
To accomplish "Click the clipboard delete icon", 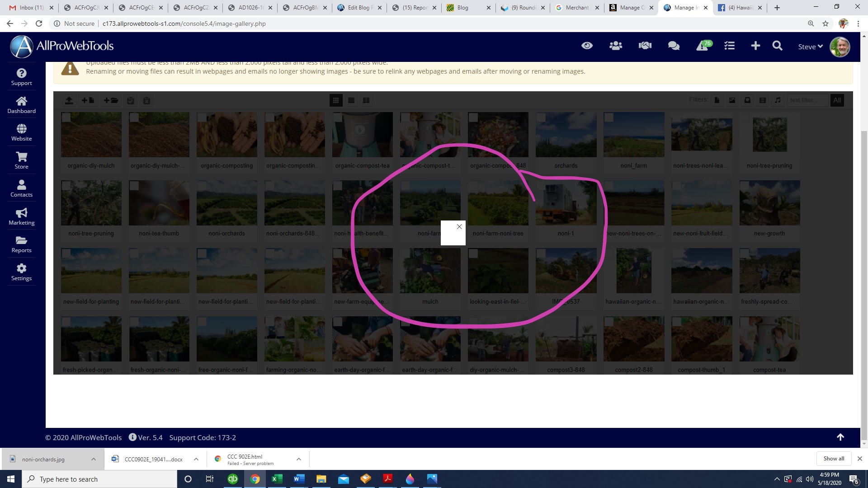I will pos(146,100).
